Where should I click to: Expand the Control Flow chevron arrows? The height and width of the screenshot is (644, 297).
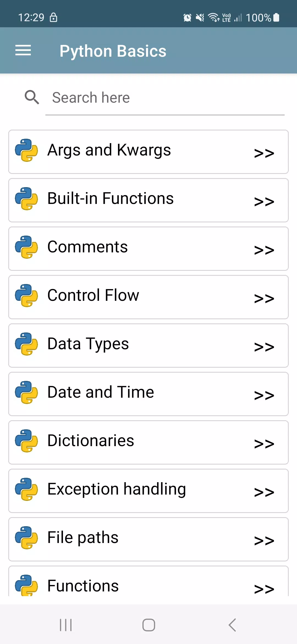(264, 299)
